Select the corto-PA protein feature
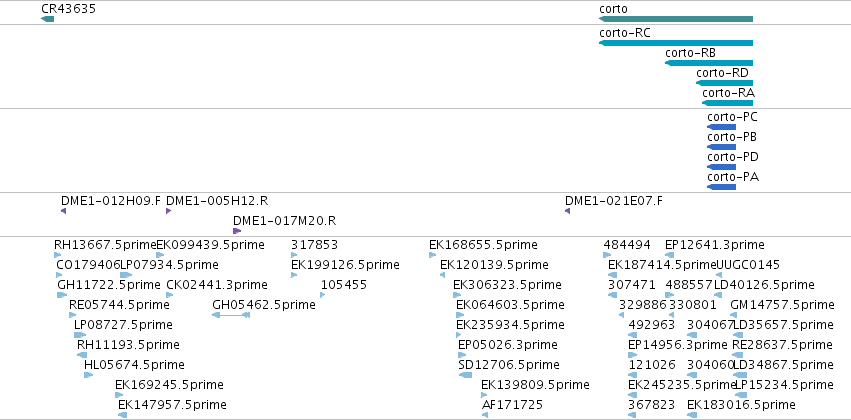851x420 pixels. pos(721,187)
